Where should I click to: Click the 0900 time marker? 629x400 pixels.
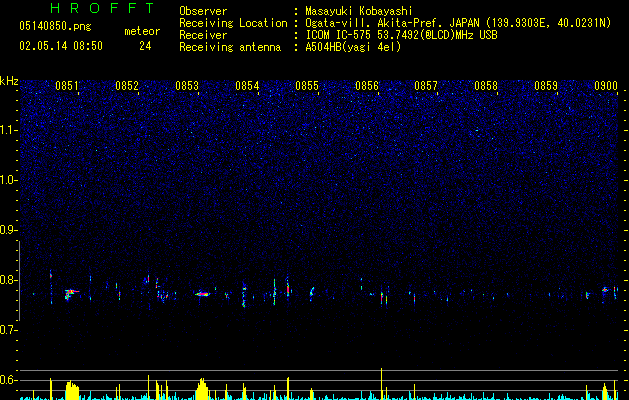[606, 86]
